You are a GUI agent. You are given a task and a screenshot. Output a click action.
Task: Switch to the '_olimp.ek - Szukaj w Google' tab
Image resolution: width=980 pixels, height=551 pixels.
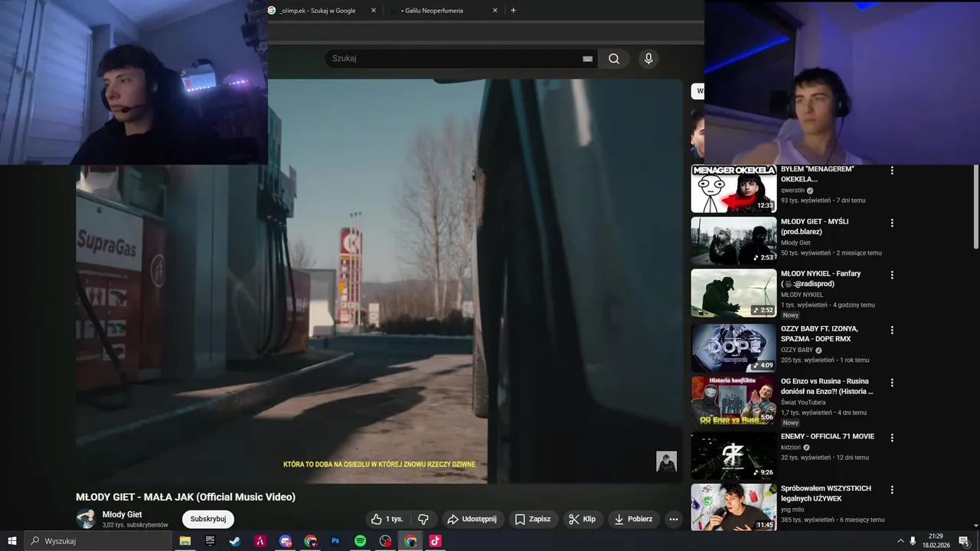pyautogui.click(x=317, y=11)
